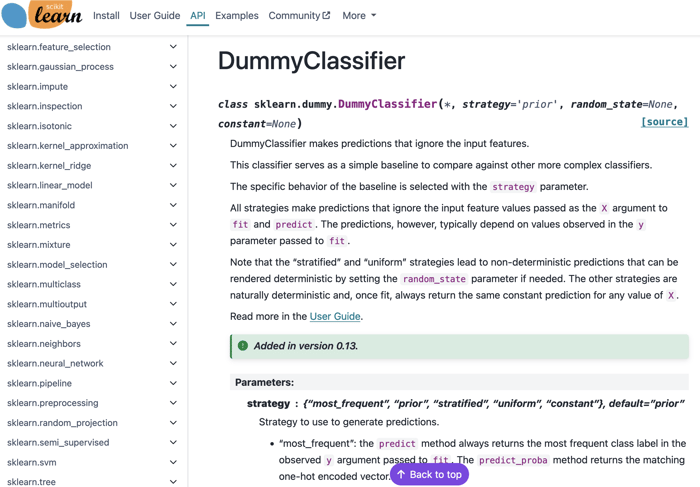
Task: Expand sklearn.svm sidebar arrow
Action: pos(173,462)
